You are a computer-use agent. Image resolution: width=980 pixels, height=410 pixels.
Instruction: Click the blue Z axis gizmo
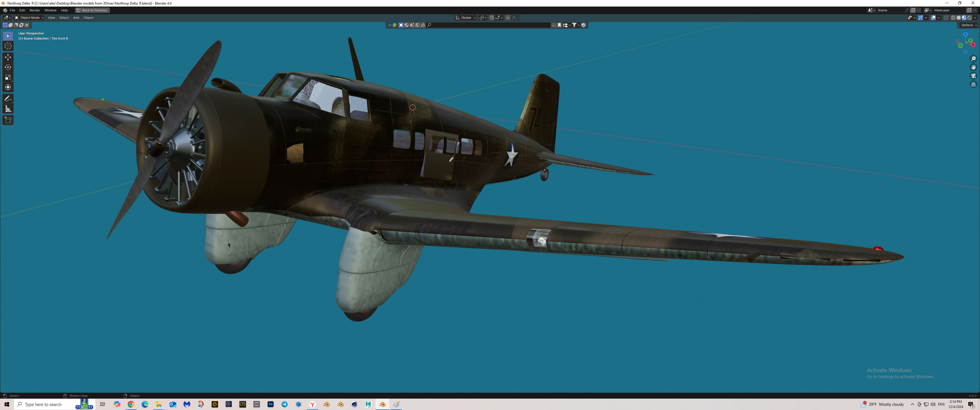click(x=965, y=35)
